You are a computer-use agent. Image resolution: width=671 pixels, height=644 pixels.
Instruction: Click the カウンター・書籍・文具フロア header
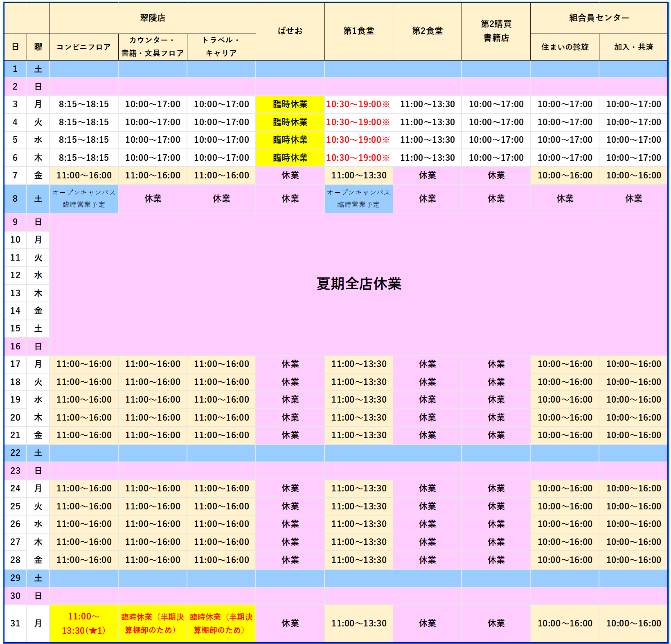(153, 47)
